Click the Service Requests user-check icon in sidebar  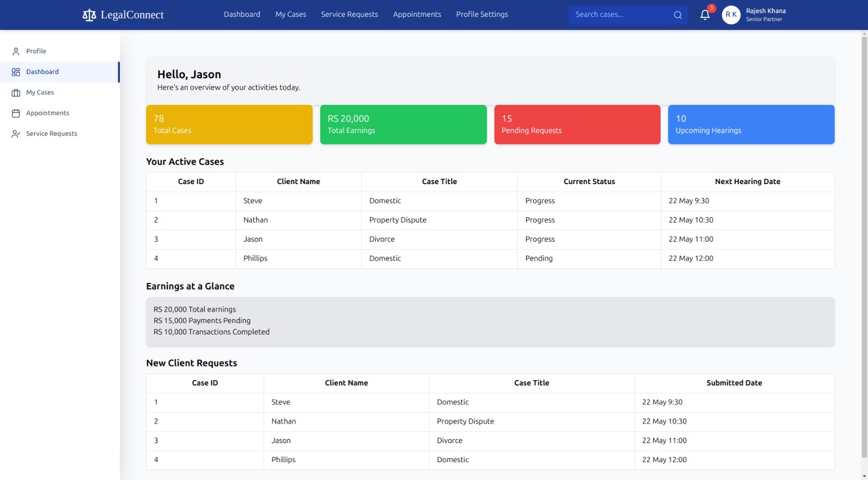click(16, 134)
